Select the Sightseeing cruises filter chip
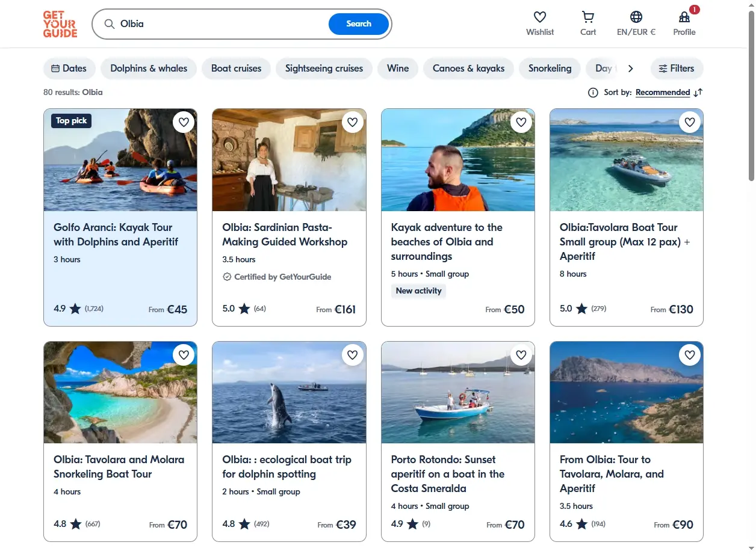 324,69
